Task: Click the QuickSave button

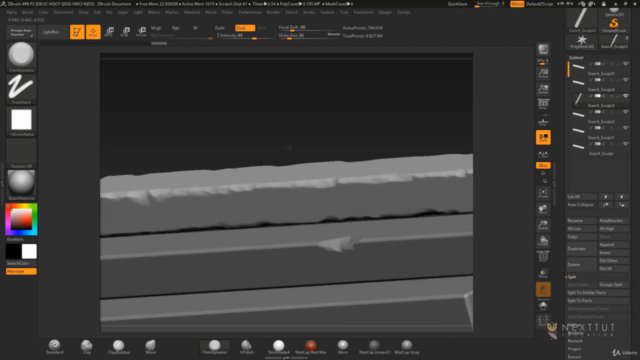Action: [457, 4]
